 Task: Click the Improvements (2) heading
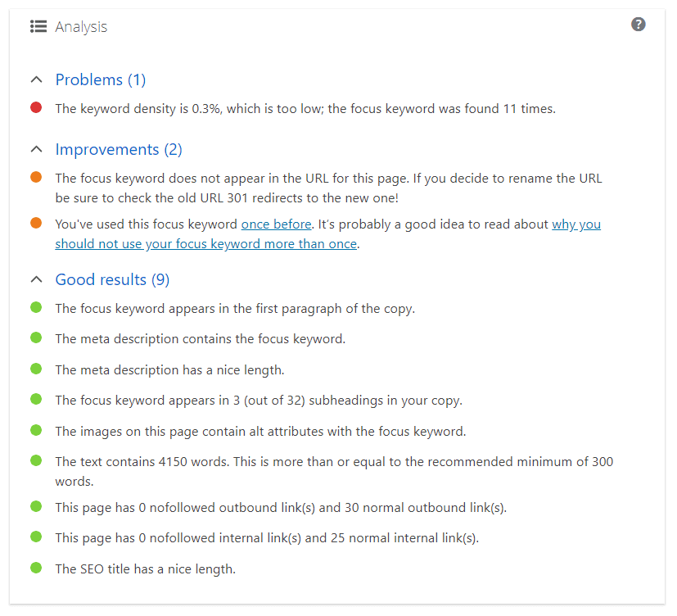click(119, 149)
